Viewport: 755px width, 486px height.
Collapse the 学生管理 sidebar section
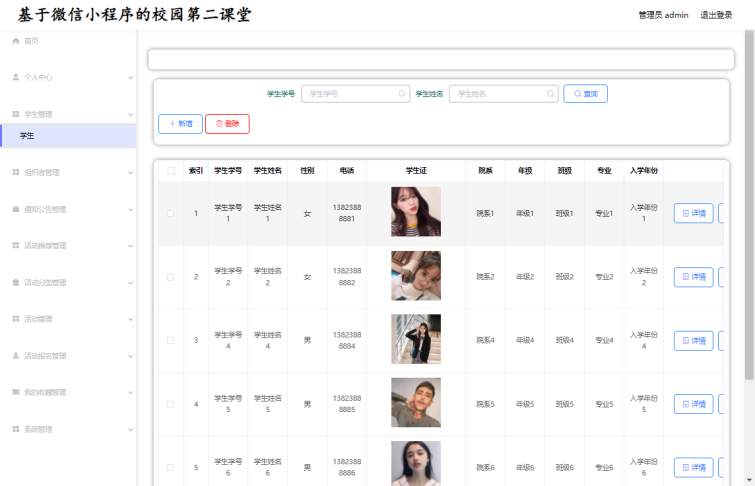coord(130,114)
